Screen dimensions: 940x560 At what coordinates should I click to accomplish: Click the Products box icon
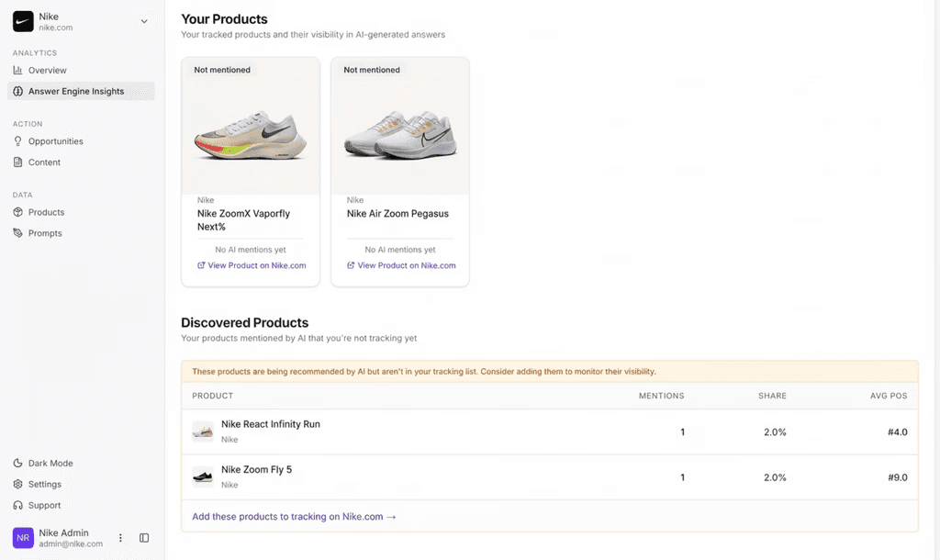click(18, 212)
